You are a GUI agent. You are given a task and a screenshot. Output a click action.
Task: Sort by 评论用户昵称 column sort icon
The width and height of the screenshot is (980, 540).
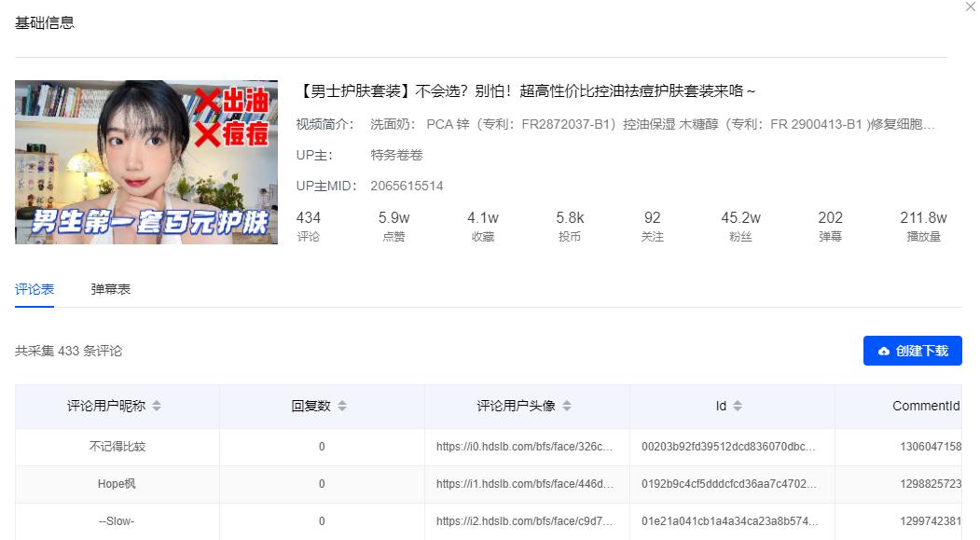pos(157,407)
